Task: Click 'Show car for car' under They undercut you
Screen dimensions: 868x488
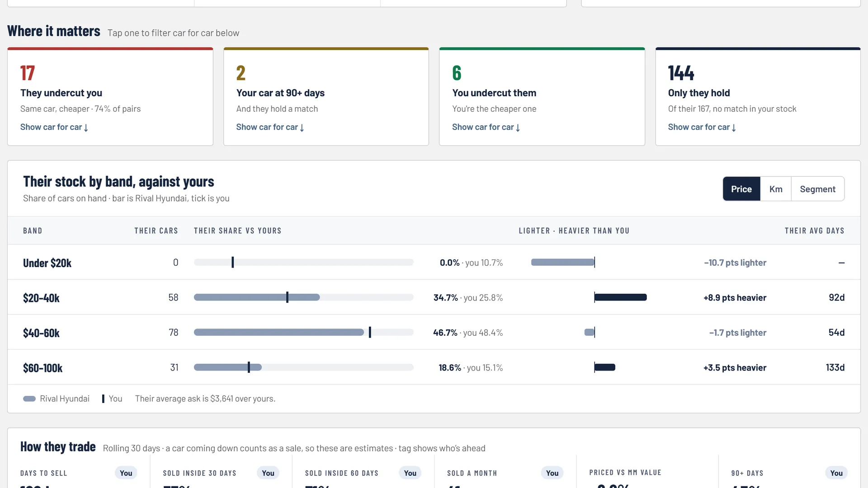Action: click(x=54, y=127)
